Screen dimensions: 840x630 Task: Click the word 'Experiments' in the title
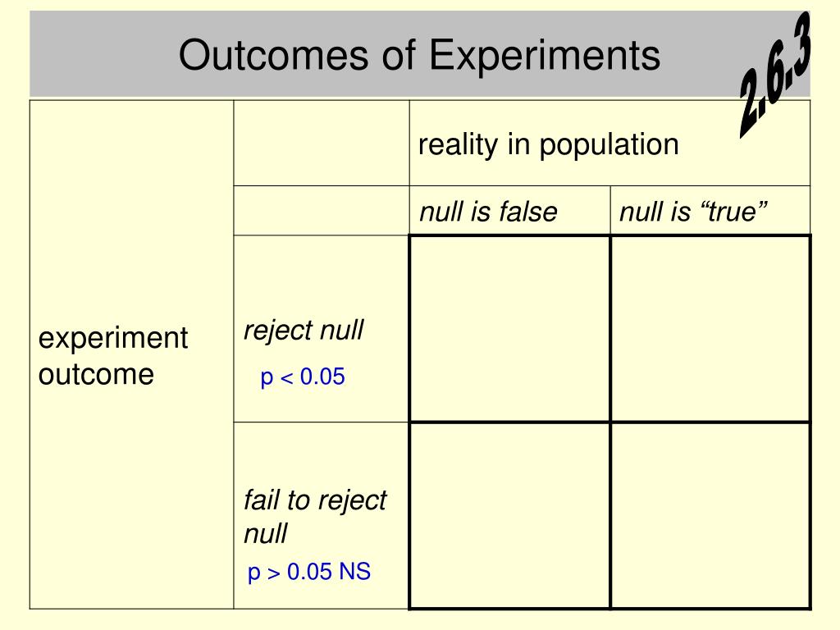pos(545,55)
